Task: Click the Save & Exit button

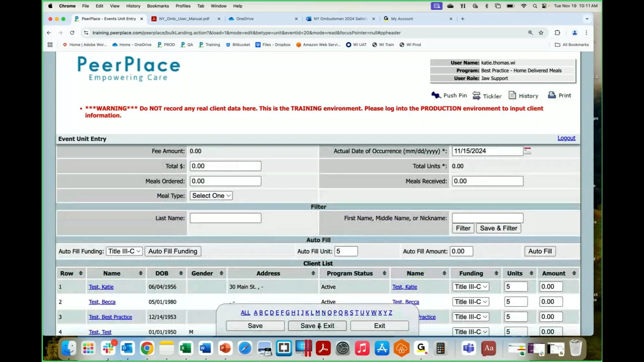Action: click(x=317, y=325)
